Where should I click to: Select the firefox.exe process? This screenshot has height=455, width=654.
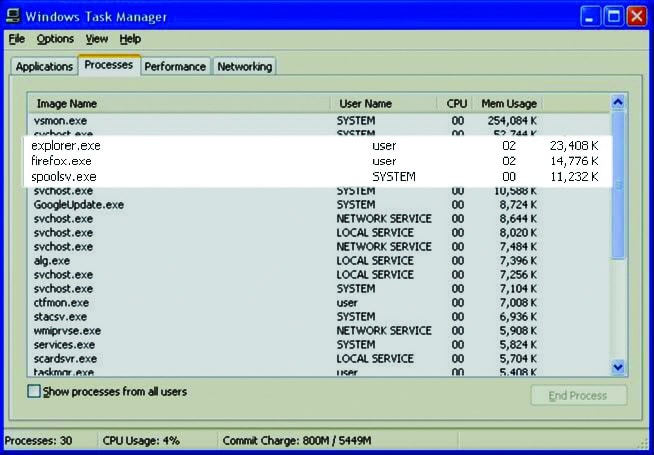(x=62, y=161)
